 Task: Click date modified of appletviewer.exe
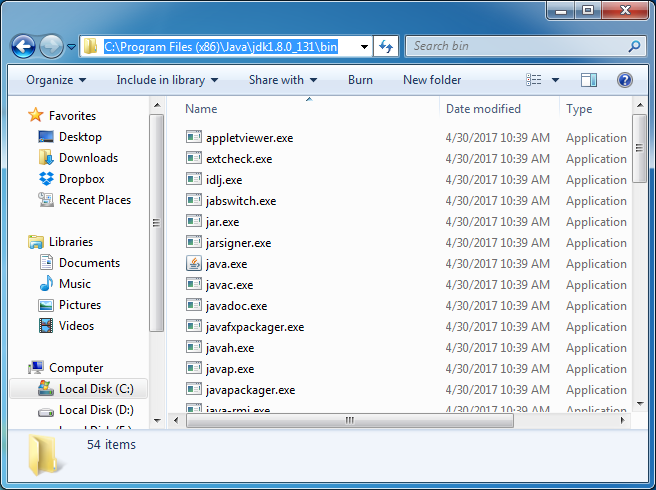(x=497, y=138)
